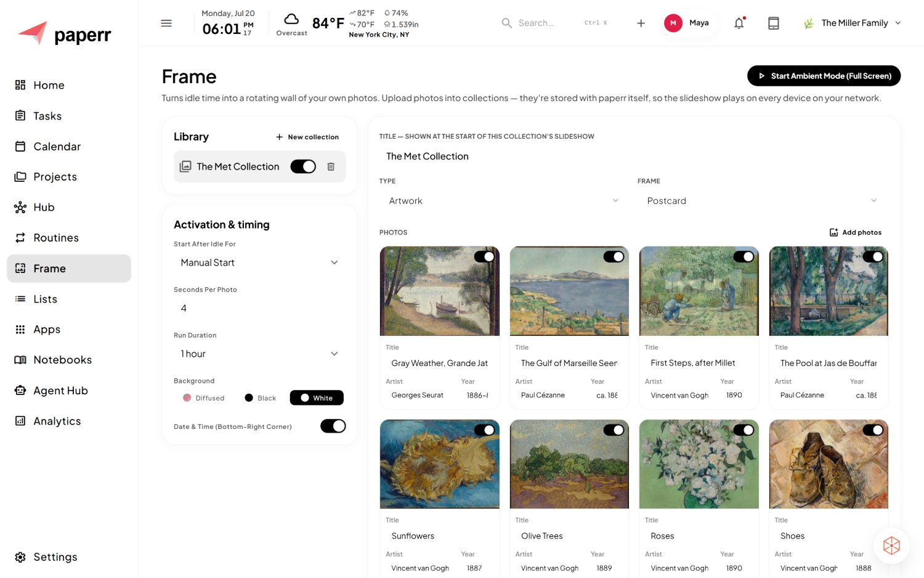
Task: Click New collection button
Action: pos(307,137)
